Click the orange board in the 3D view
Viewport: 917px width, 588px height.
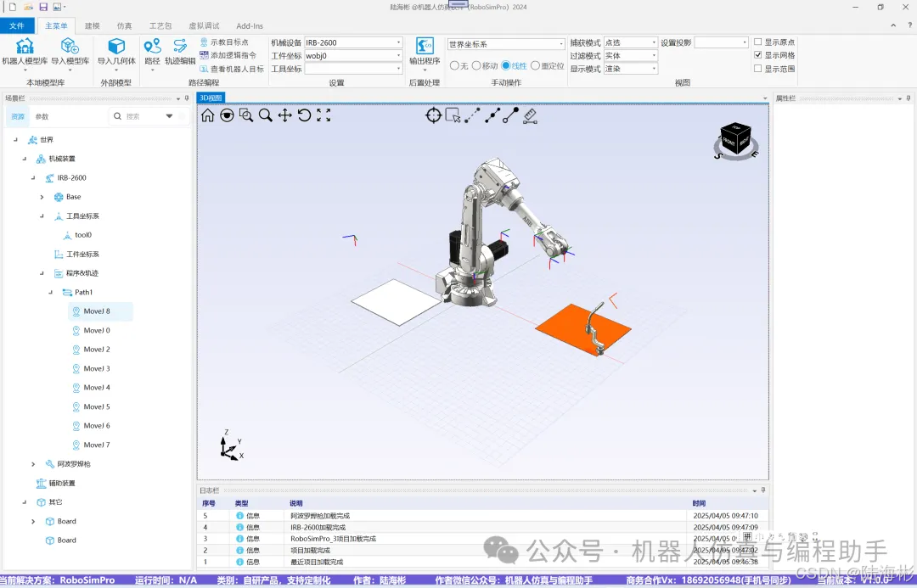pyautogui.click(x=567, y=328)
